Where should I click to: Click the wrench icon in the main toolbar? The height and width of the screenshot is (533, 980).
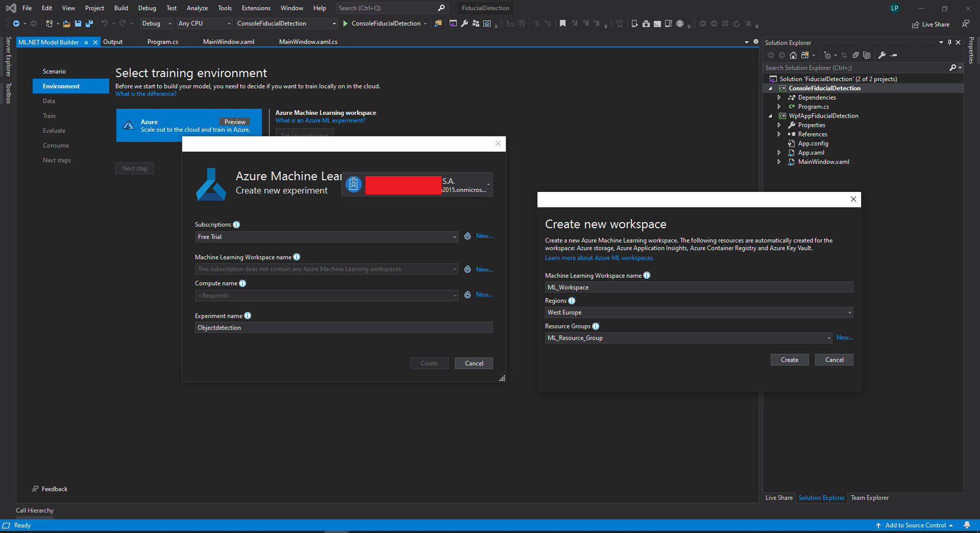click(464, 23)
